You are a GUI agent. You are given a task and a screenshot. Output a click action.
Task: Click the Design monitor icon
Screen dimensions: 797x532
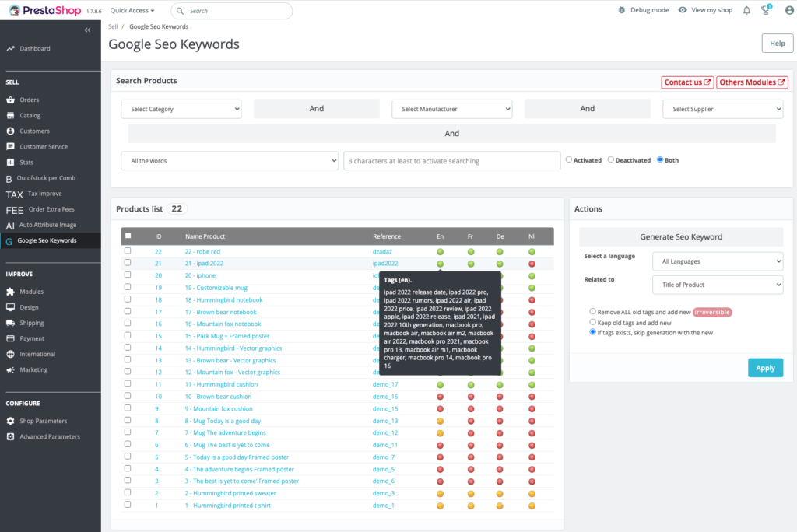tap(10, 307)
